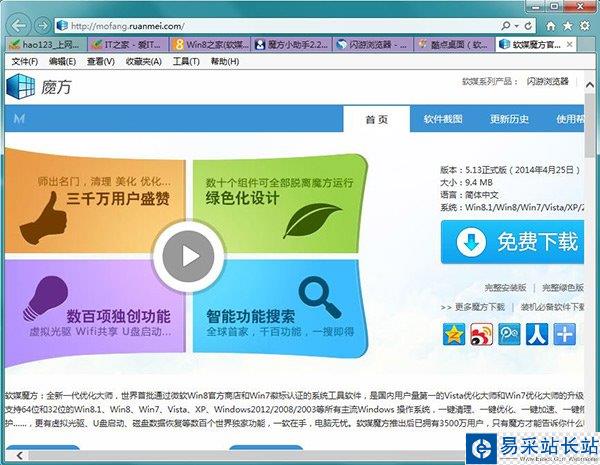
Task: Click the 免费下载 download button
Action: coord(512,242)
